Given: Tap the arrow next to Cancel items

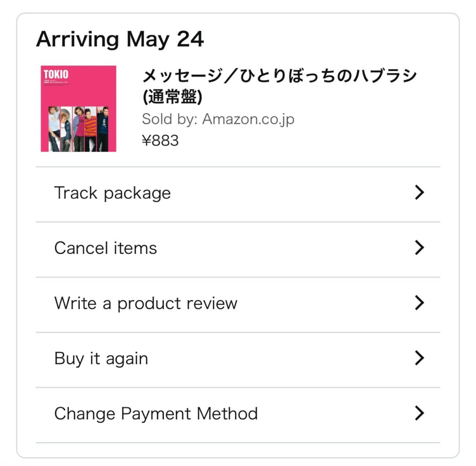Looking at the screenshot, I should click(x=419, y=248).
